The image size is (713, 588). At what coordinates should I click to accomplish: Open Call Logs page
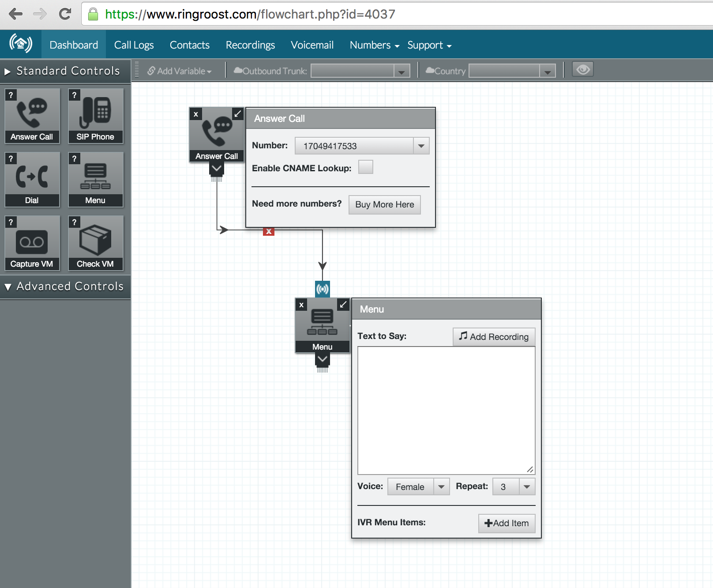tap(134, 45)
